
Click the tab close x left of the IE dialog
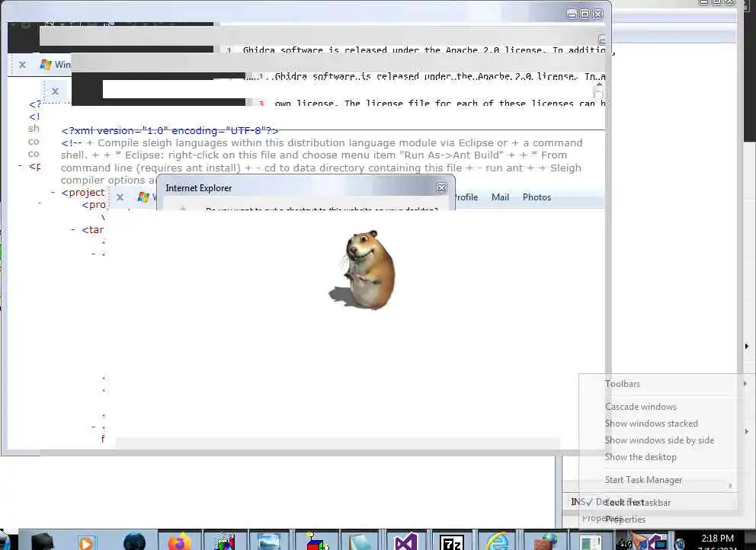pos(120,197)
